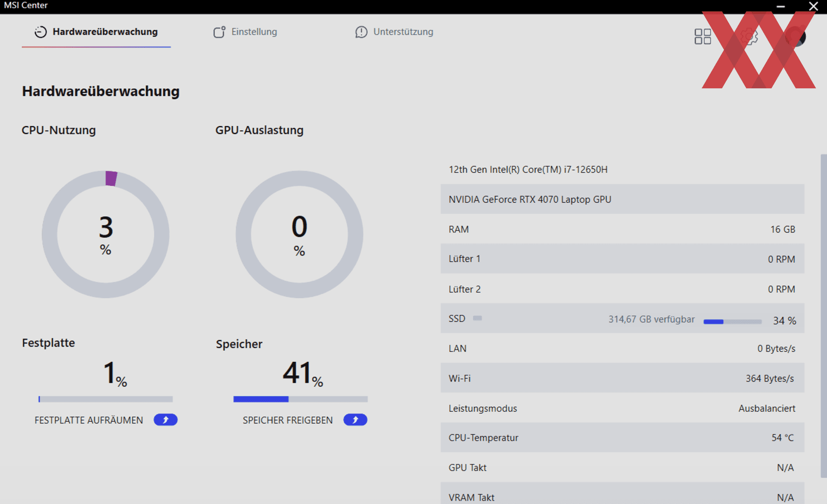Click the FESTPLATTE AUFRÄUMEN text button
Screen dimensions: 827x504
click(89, 420)
